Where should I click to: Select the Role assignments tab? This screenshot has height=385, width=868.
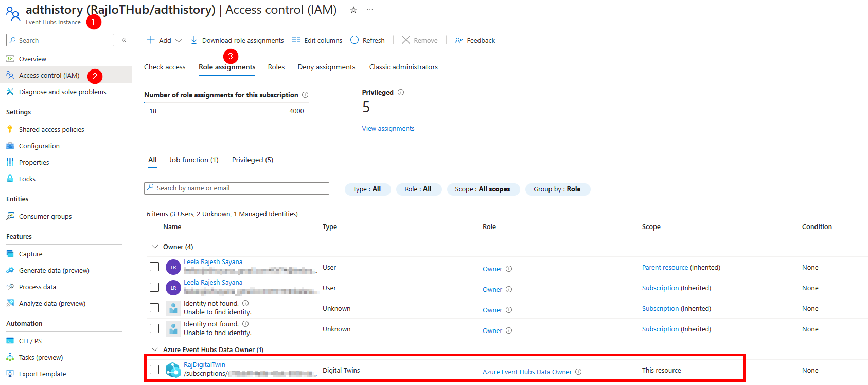pyautogui.click(x=227, y=67)
